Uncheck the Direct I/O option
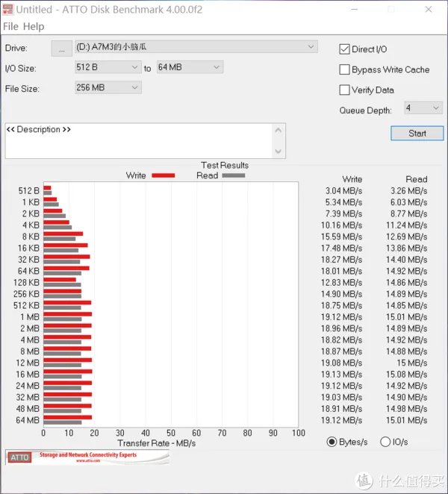The image size is (448, 494). click(344, 49)
